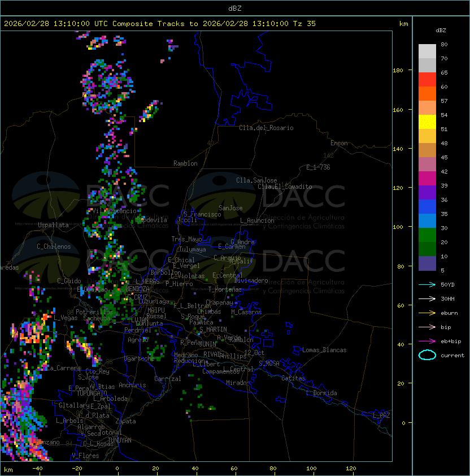The image size is (470, 476).
Task: Click the Encon location label
Action: point(339,143)
